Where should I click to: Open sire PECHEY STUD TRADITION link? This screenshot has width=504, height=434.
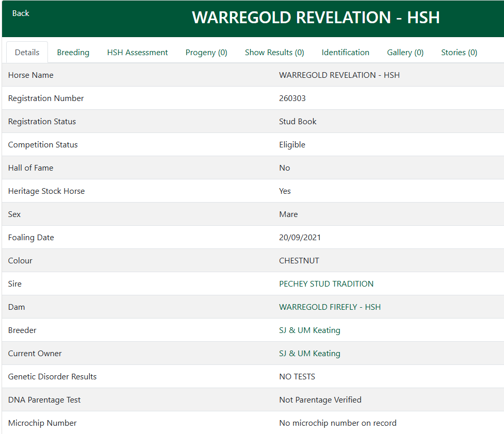(x=326, y=283)
